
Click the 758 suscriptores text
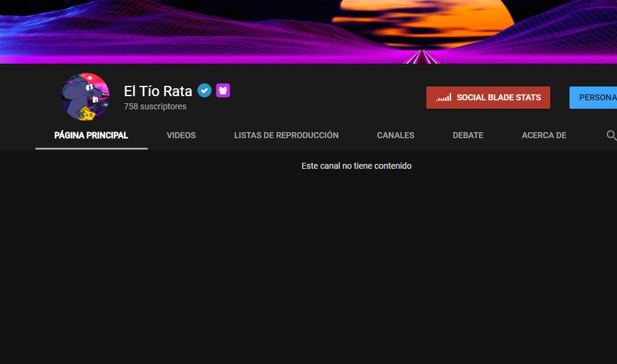click(x=155, y=106)
